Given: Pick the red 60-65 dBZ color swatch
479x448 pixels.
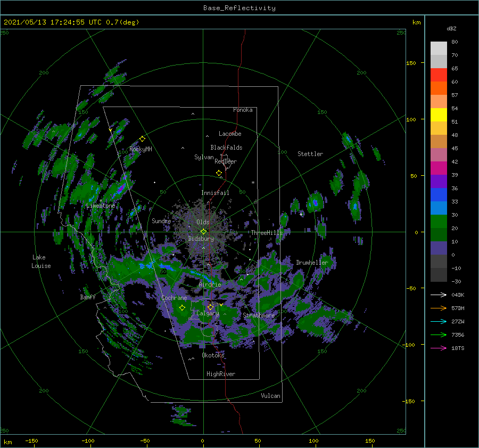Looking at the screenshot, I should [x=439, y=75].
